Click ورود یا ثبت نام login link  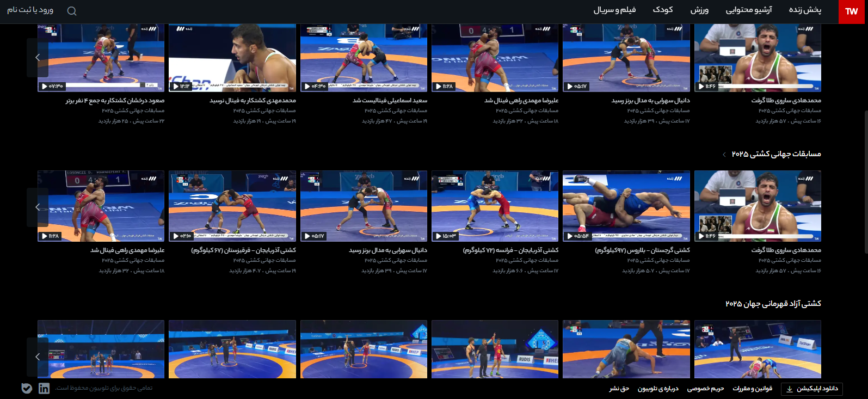pyautogui.click(x=30, y=10)
